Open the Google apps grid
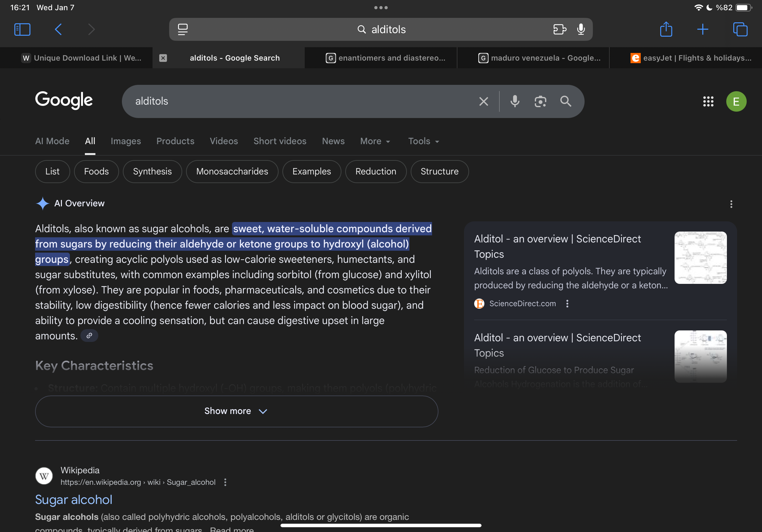 pyautogui.click(x=708, y=101)
